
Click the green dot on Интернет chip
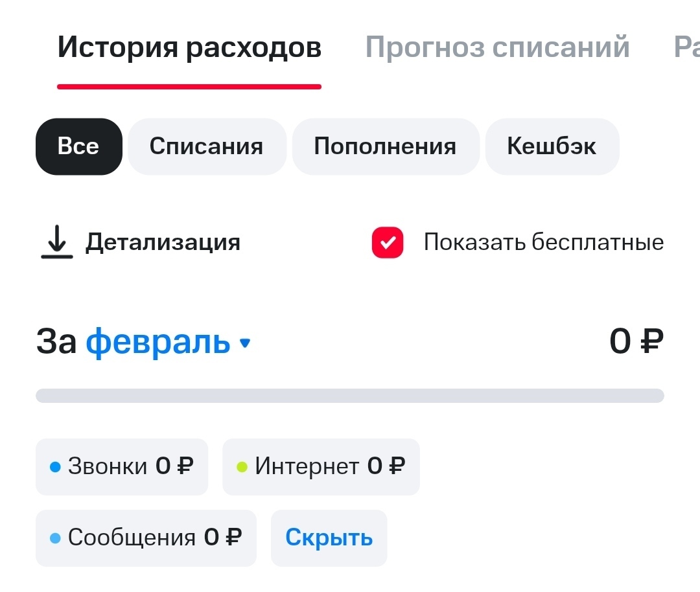(x=242, y=466)
